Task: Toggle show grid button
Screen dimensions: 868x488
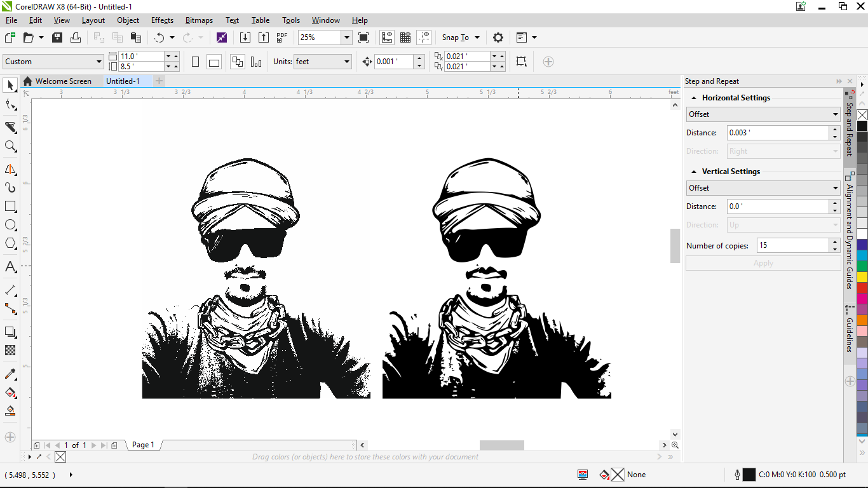Action: (x=405, y=37)
